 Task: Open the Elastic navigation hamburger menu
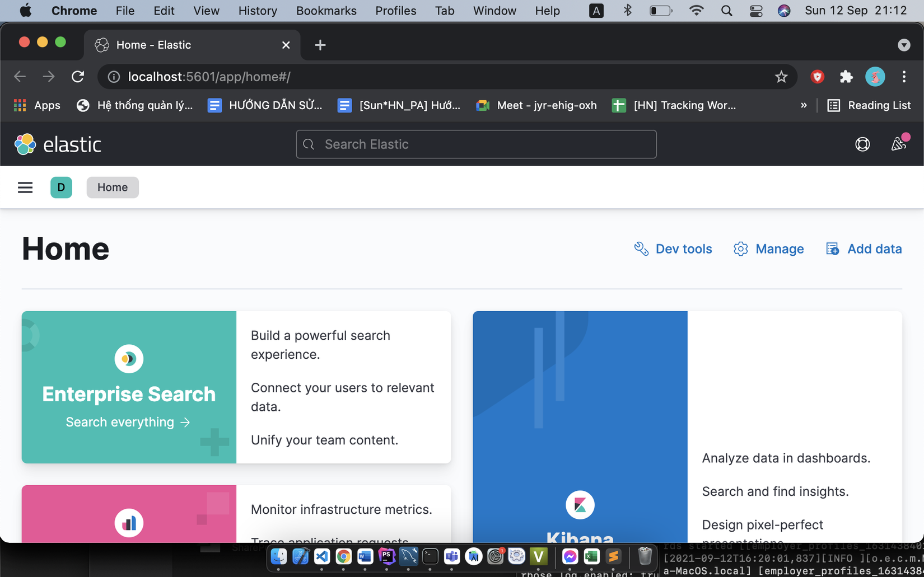tap(25, 187)
